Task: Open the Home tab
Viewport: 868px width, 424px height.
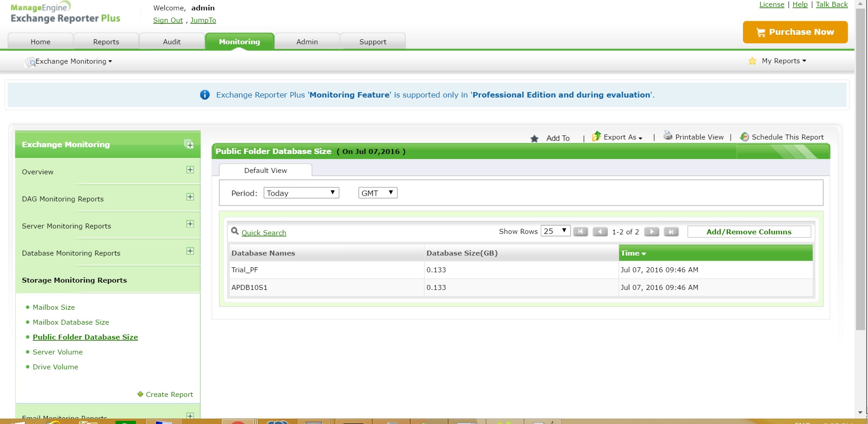Action: point(41,42)
